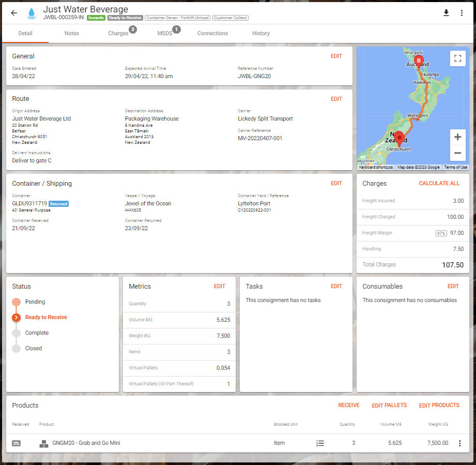Click the Receive products button
Viewport: 476px width, 465px height.
349,406
